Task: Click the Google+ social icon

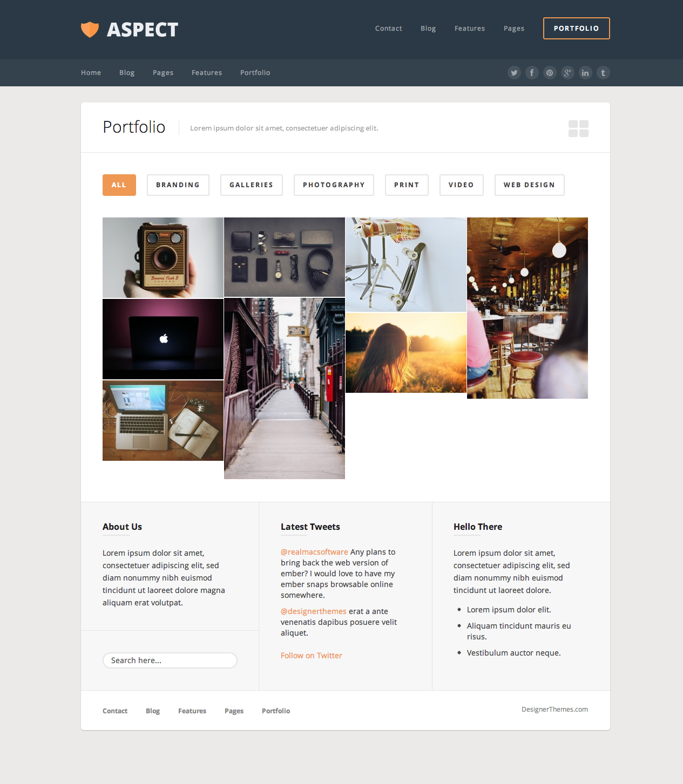Action: tap(567, 72)
